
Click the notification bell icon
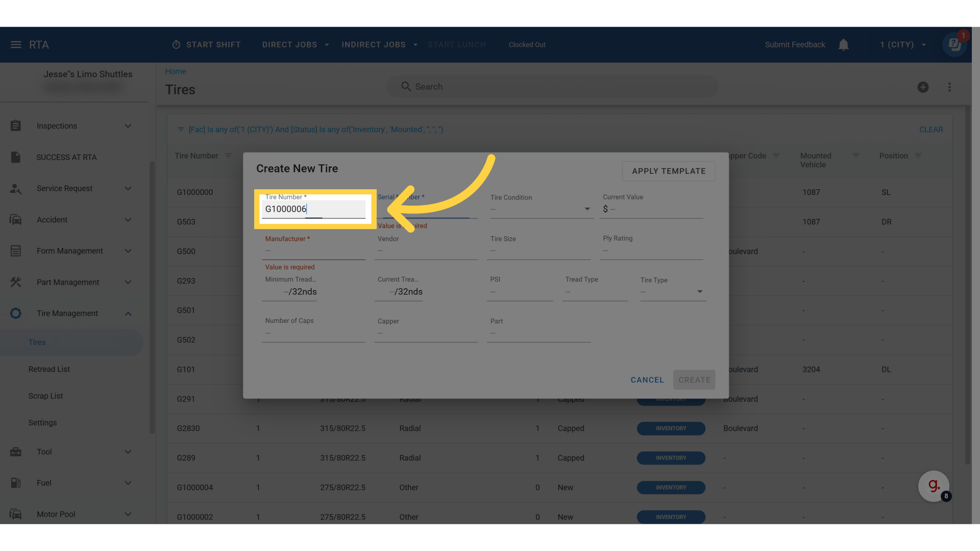click(843, 45)
